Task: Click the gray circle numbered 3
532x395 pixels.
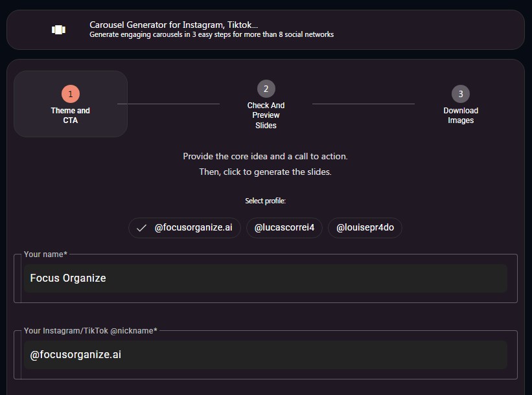Action: pyautogui.click(x=461, y=93)
